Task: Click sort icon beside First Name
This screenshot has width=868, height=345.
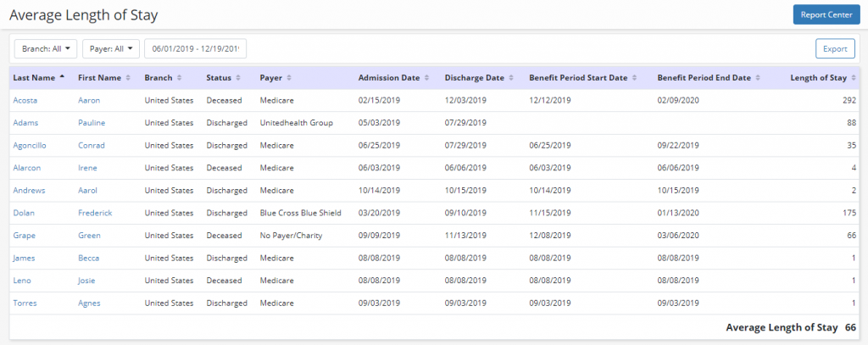Action: tap(128, 78)
